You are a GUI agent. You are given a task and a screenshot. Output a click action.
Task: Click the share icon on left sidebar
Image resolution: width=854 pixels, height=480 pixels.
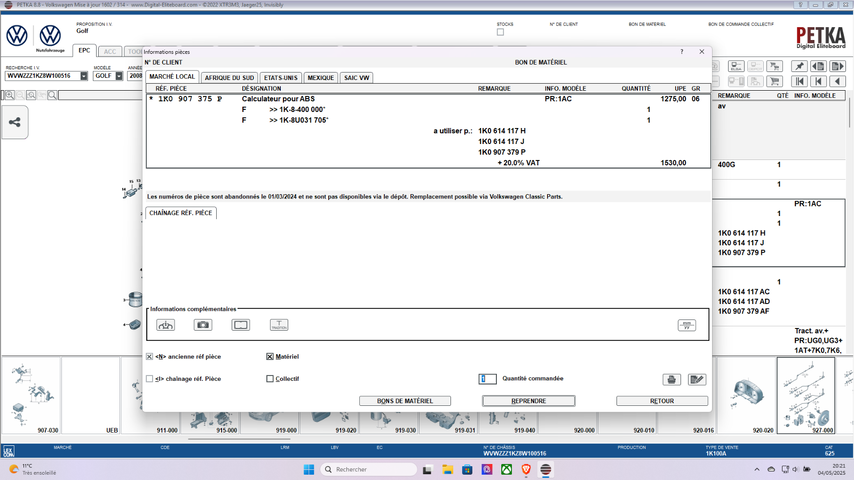coord(15,122)
